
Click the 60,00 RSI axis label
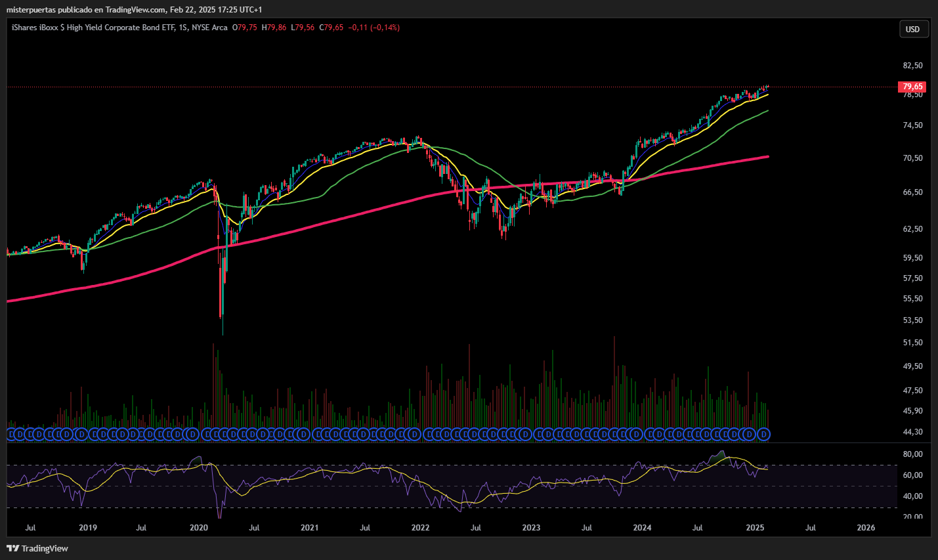[x=913, y=475]
